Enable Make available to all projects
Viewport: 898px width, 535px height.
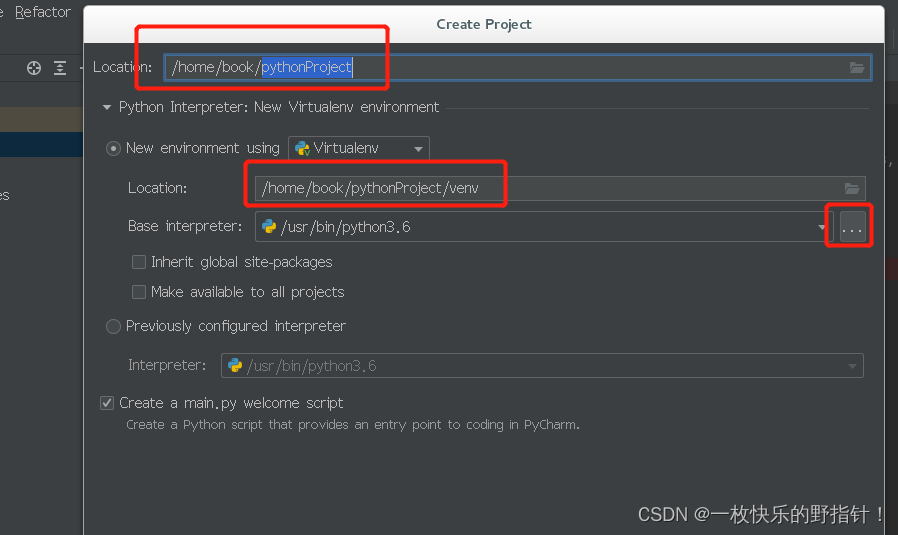point(139,292)
